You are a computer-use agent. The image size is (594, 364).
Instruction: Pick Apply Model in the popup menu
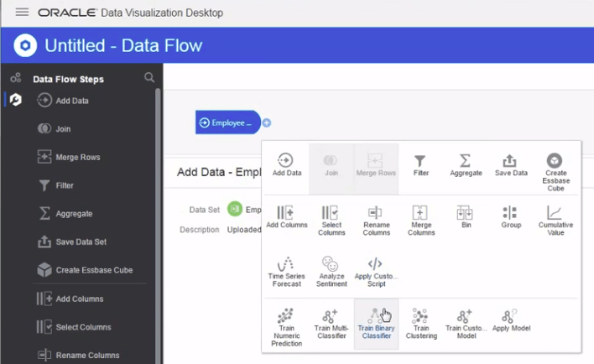click(x=511, y=320)
